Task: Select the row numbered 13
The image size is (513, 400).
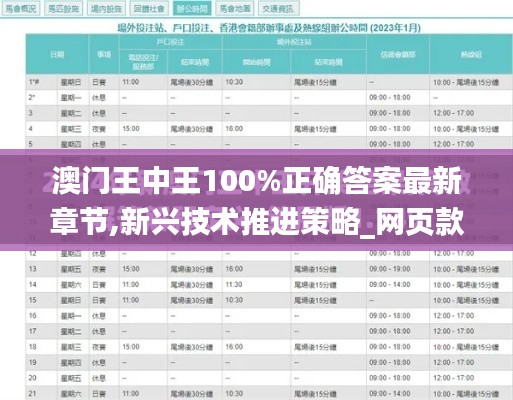Action: tap(269, 269)
